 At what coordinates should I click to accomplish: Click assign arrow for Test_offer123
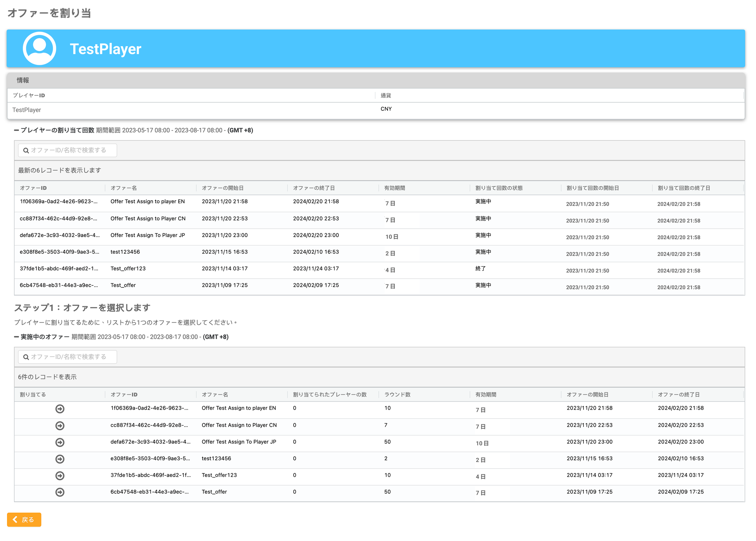coord(60,475)
